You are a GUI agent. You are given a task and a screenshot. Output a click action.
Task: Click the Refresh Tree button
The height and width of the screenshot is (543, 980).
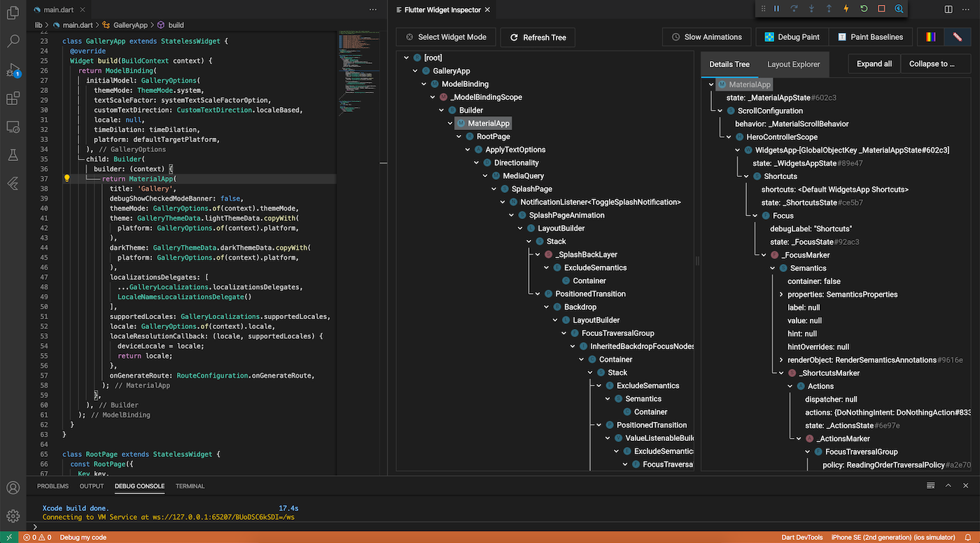[538, 36]
